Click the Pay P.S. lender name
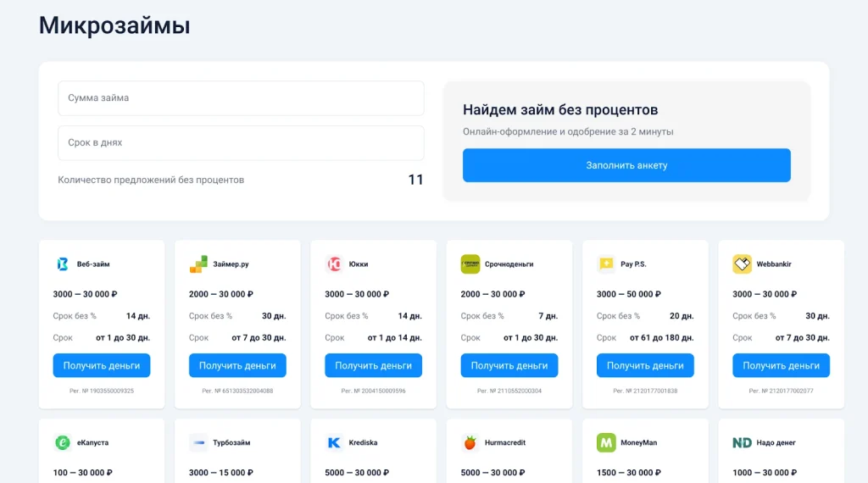868x483 pixels. click(633, 264)
